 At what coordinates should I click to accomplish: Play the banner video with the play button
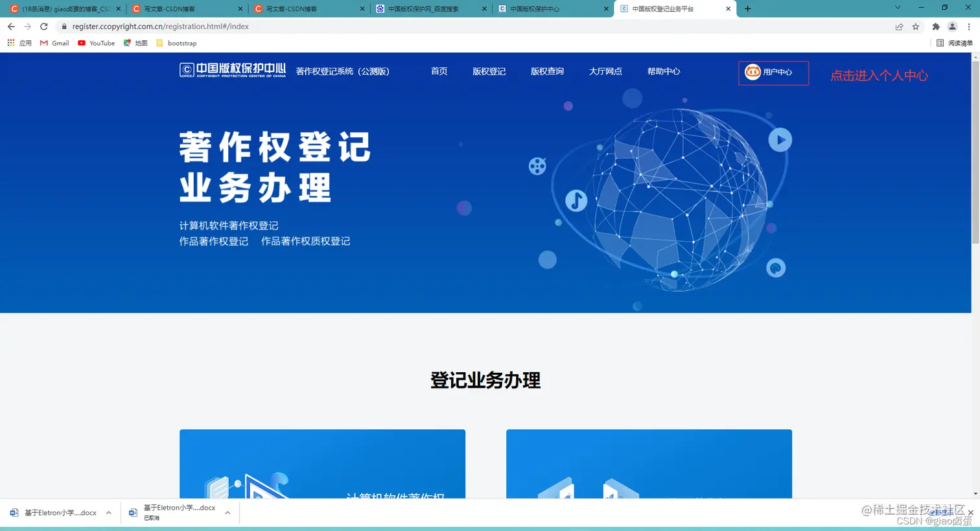[780, 139]
